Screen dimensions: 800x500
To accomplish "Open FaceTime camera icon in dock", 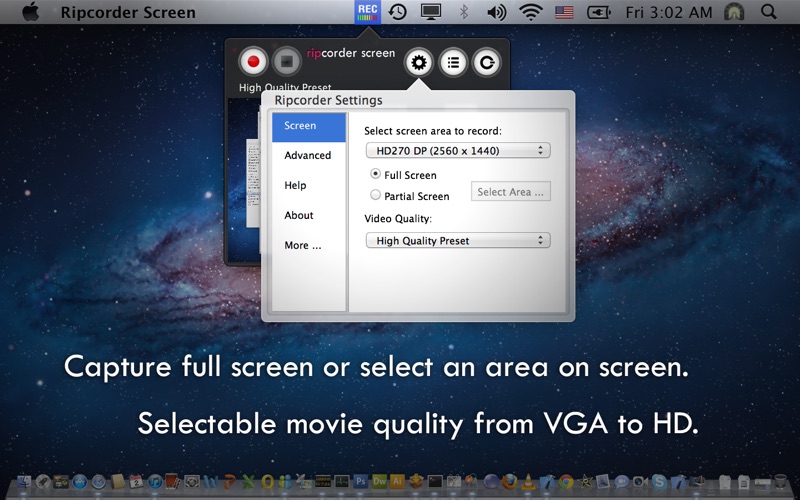I will [640, 481].
